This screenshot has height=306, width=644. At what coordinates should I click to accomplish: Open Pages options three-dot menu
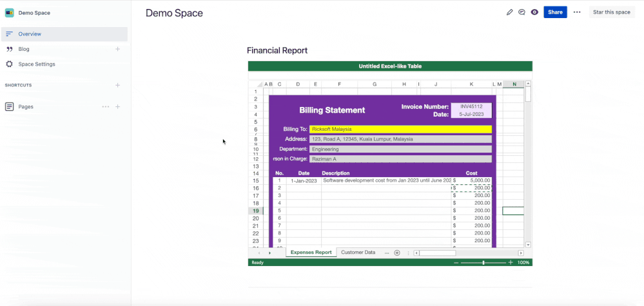click(x=106, y=107)
